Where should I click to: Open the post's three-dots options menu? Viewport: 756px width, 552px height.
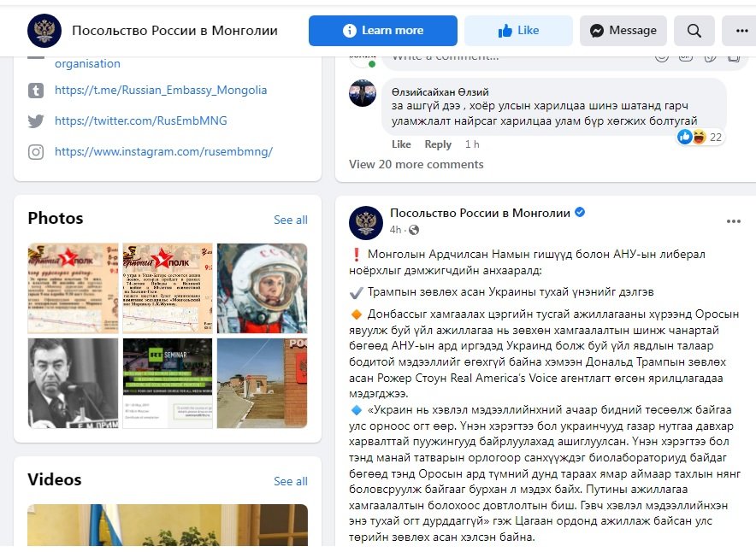pos(734,221)
